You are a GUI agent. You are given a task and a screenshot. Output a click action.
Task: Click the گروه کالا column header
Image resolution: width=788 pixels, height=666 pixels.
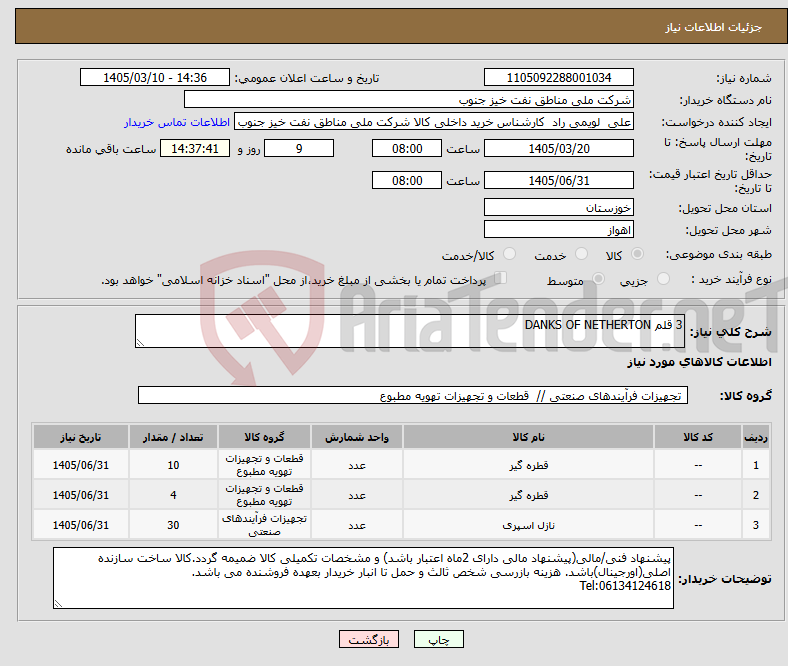pos(264,437)
